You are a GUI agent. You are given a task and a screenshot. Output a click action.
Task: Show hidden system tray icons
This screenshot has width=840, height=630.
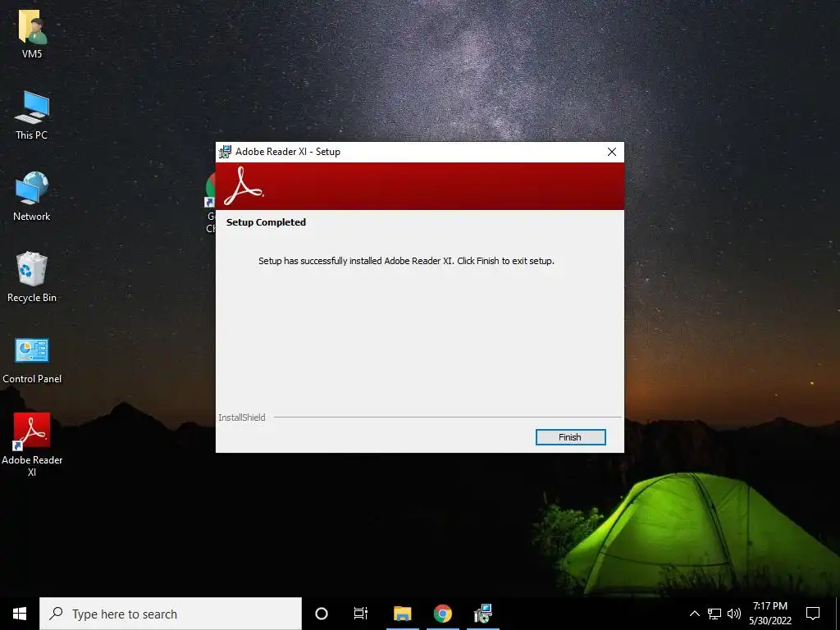click(x=694, y=614)
